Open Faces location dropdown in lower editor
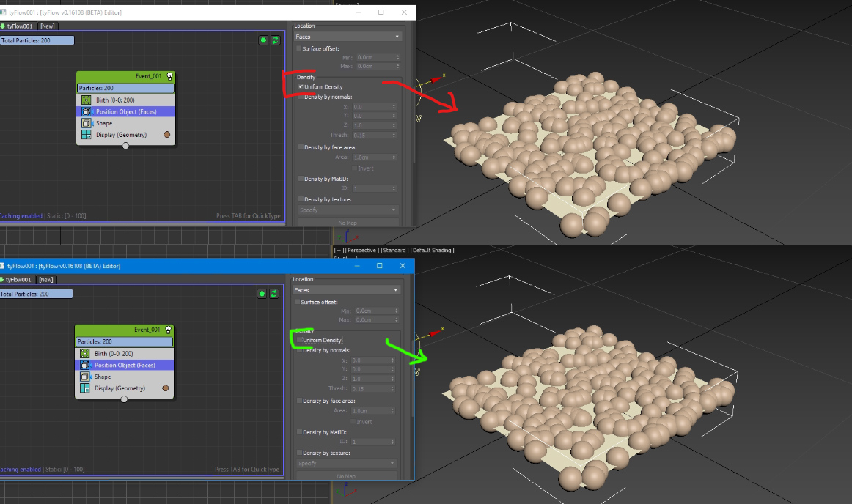This screenshot has height=504, width=852. pyautogui.click(x=346, y=290)
